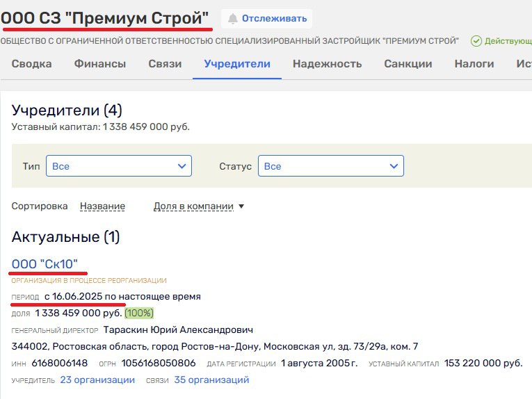Click the bell icon next to Отслеживать

pyautogui.click(x=232, y=19)
